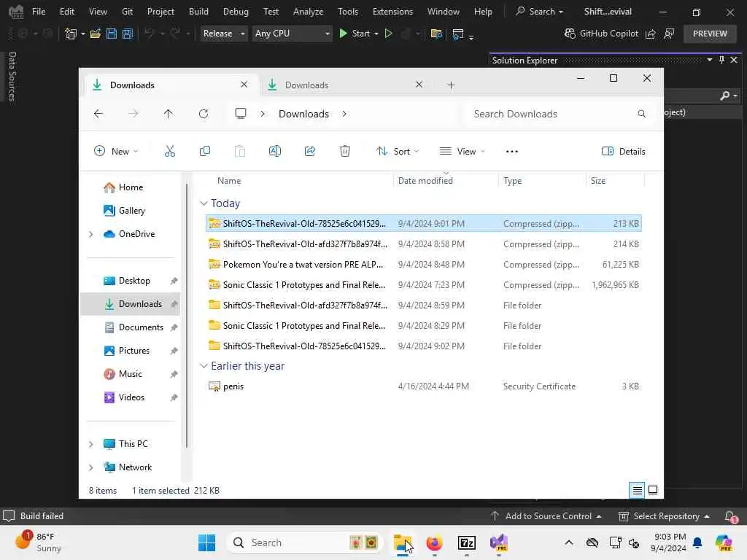Open the Release configuration dropdown
This screenshot has height=560, width=747.
pyautogui.click(x=224, y=34)
